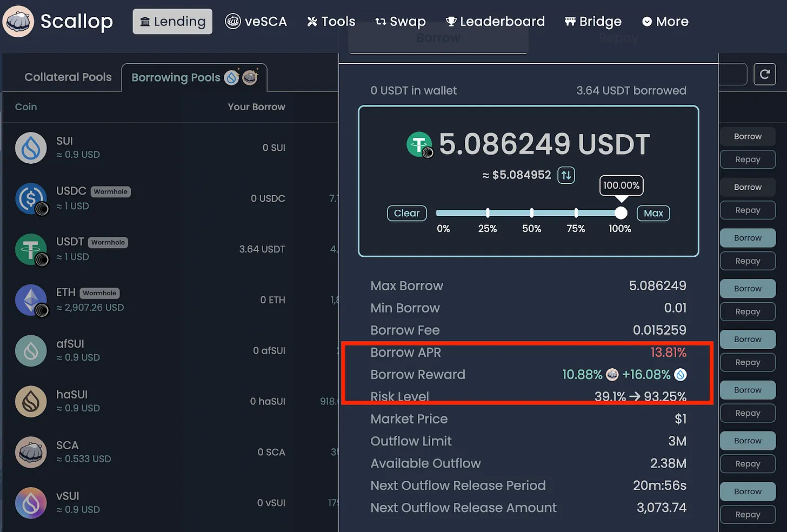Go to the Swap page
787x532 pixels.
tap(401, 22)
